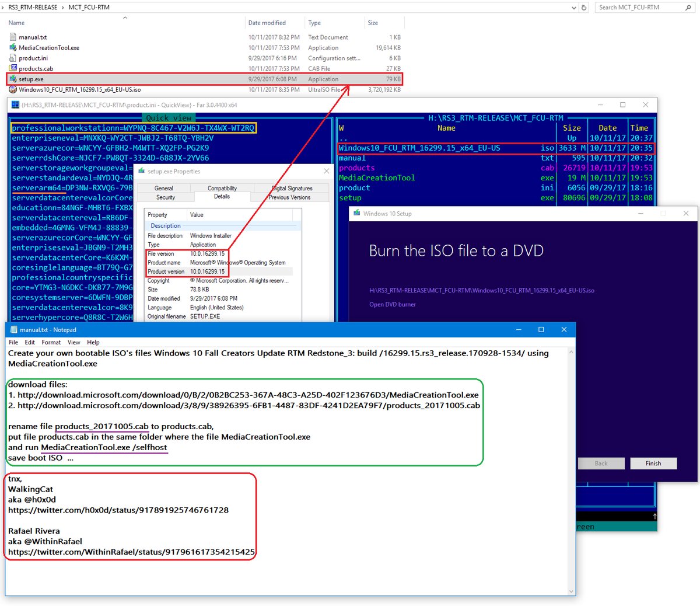Click the Back button in Windows Setup
The height and width of the screenshot is (606, 700).
pyautogui.click(x=601, y=464)
